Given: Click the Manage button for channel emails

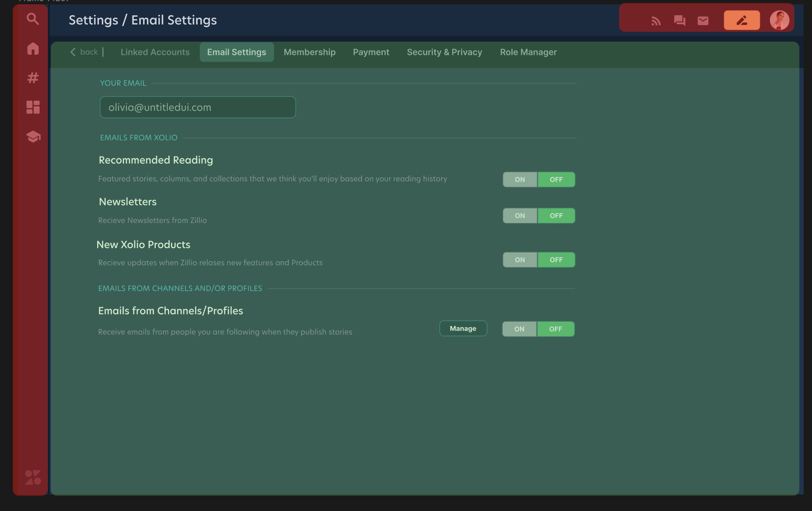Looking at the screenshot, I should (x=463, y=328).
